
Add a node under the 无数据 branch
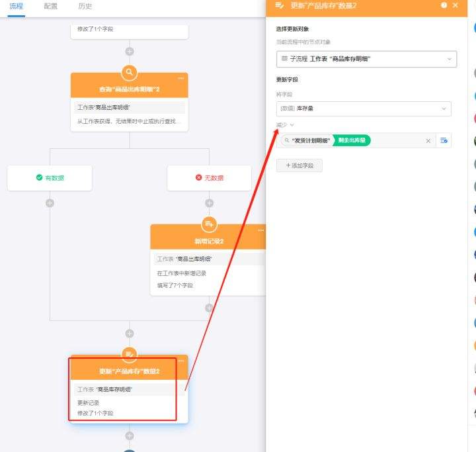tap(209, 203)
